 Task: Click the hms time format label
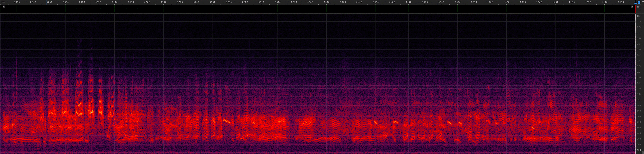3,2
